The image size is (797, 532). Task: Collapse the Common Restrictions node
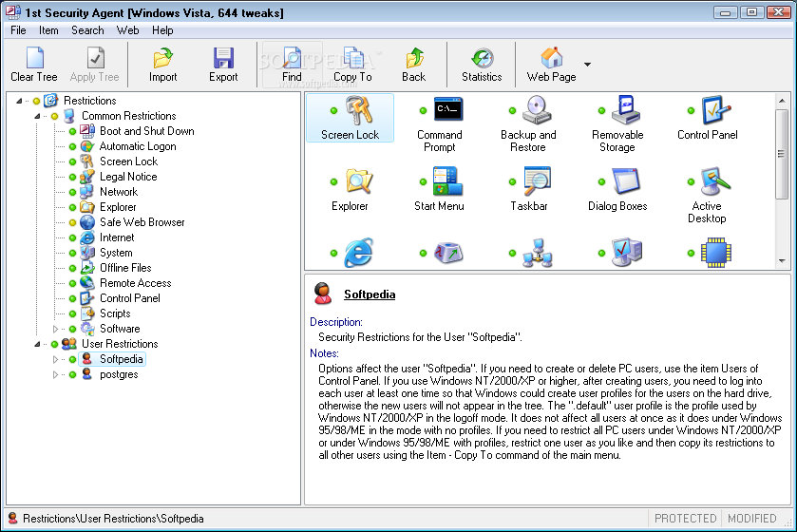tap(37, 116)
